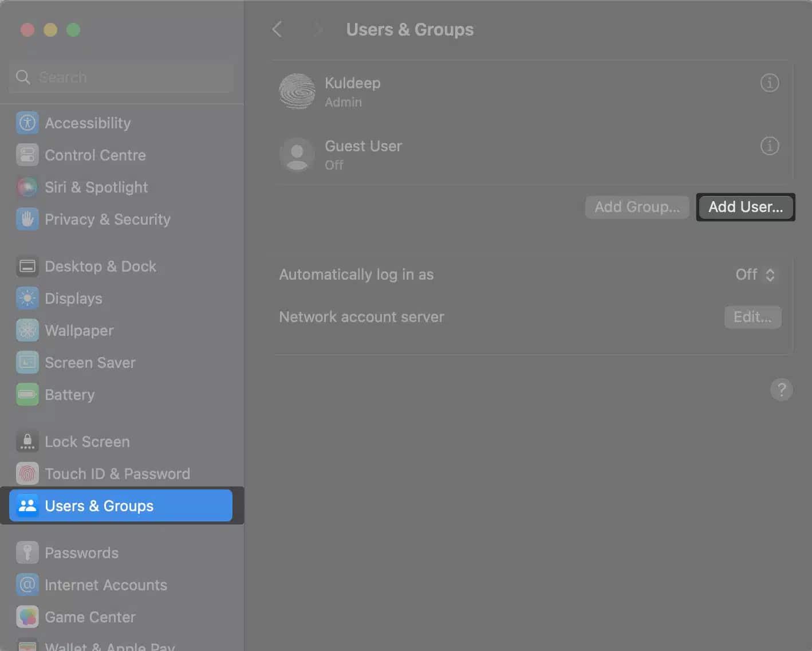Click the Add User... button

point(746,207)
